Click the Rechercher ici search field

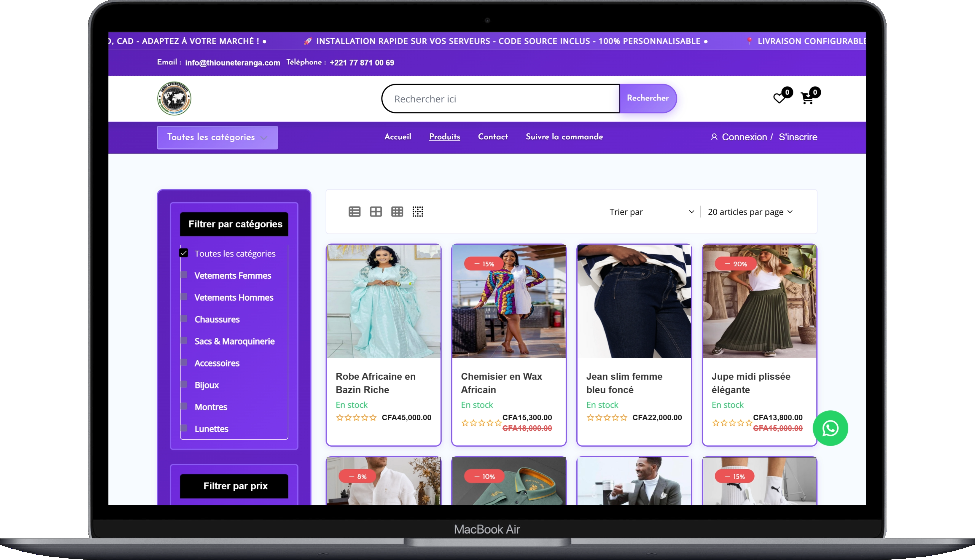coord(501,98)
